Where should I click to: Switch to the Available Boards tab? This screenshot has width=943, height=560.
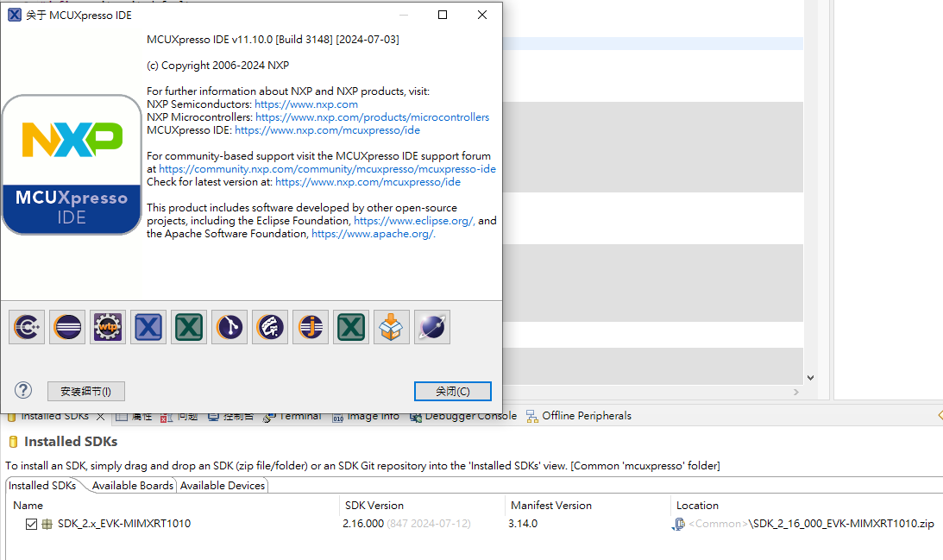(x=131, y=485)
